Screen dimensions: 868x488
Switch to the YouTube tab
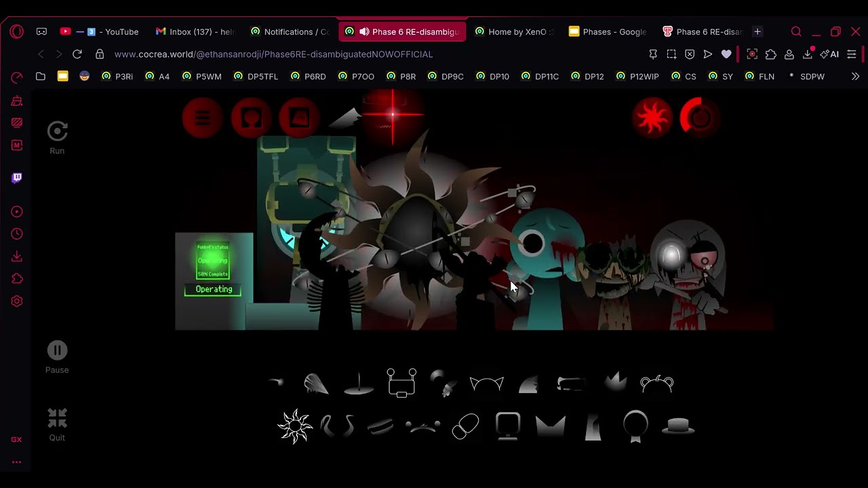tap(99, 32)
